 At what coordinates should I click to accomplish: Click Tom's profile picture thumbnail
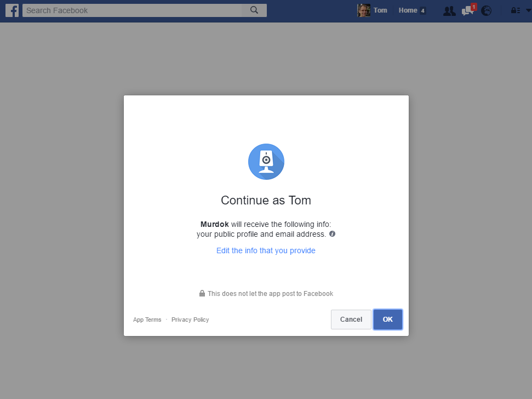(364, 10)
